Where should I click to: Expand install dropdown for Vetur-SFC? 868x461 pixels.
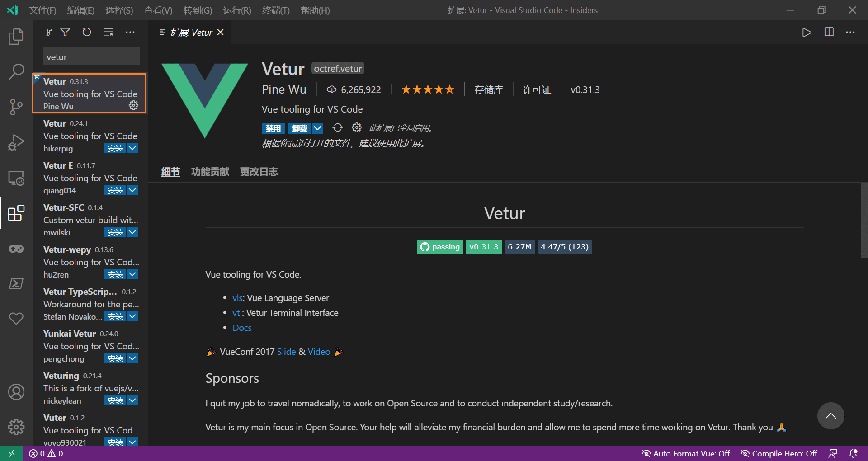click(132, 232)
